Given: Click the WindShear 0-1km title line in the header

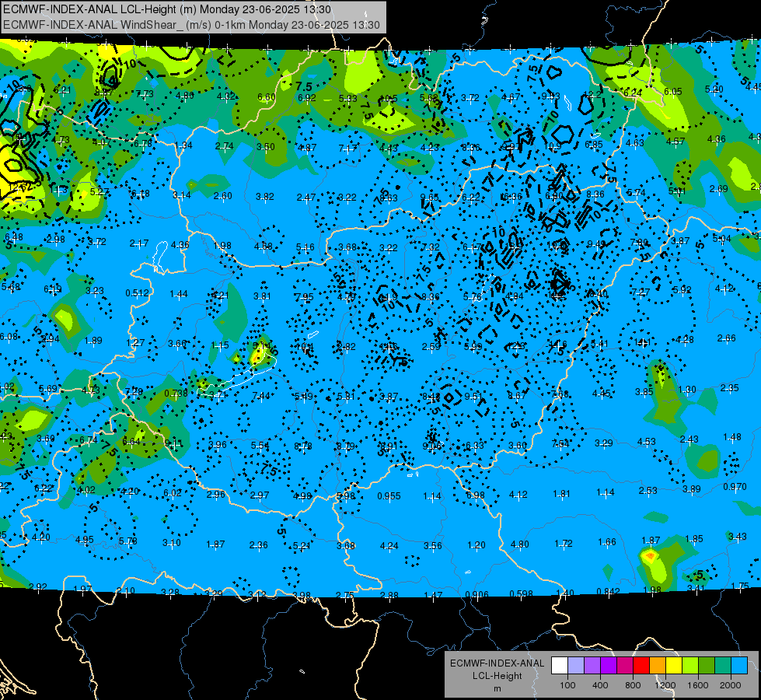Looking at the screenshot, I should coord(191,25).
